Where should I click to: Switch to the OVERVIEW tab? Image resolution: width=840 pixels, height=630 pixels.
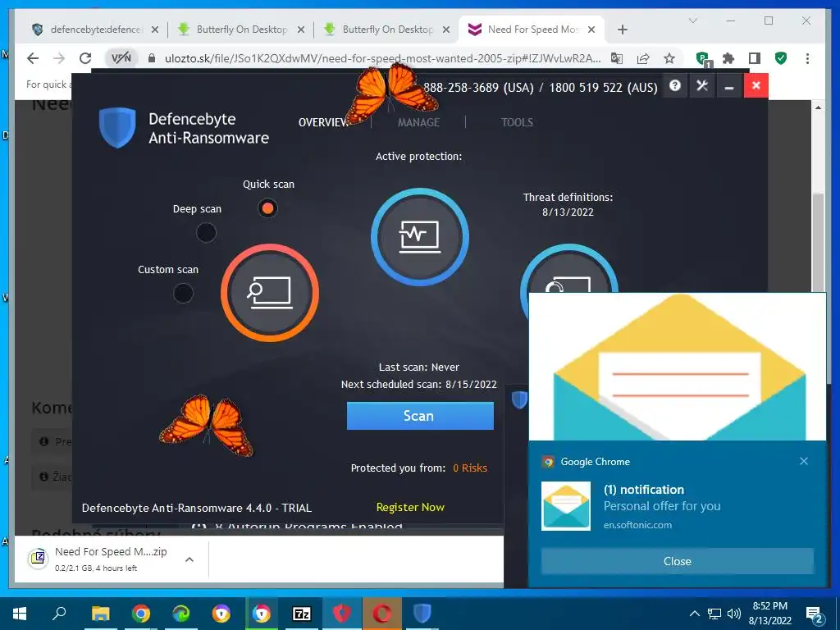tap(323, 123)
